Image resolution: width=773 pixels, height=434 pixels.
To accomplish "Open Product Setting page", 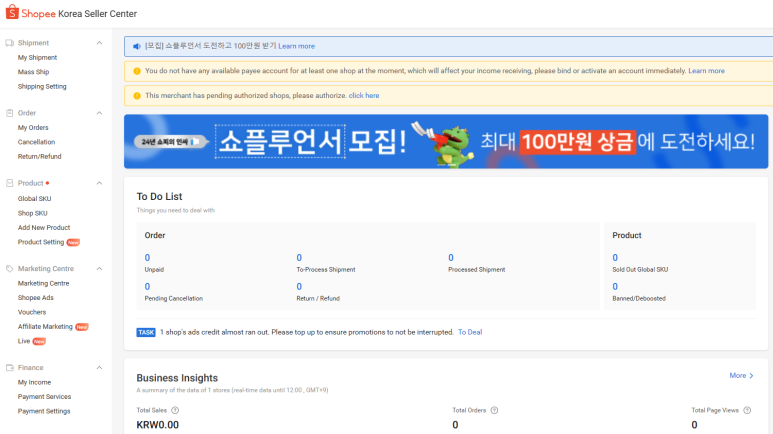I will (41, 242).
